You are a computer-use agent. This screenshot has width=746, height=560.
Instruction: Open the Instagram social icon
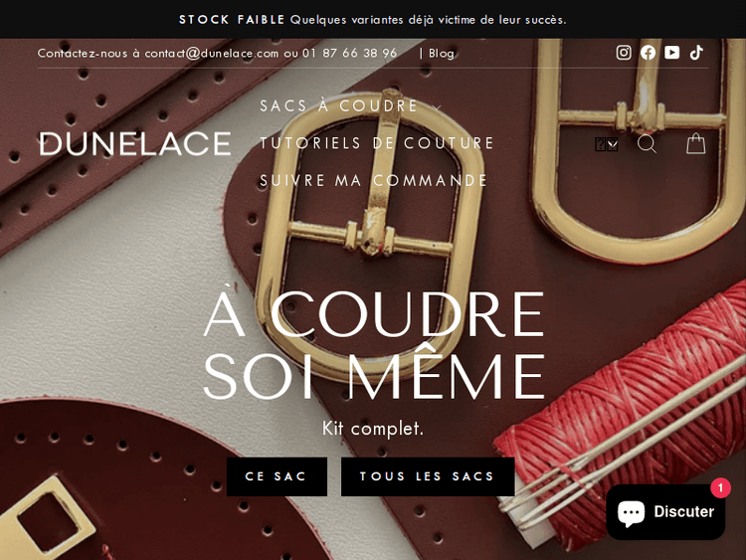pyautogui.click(x=624, y=53)
